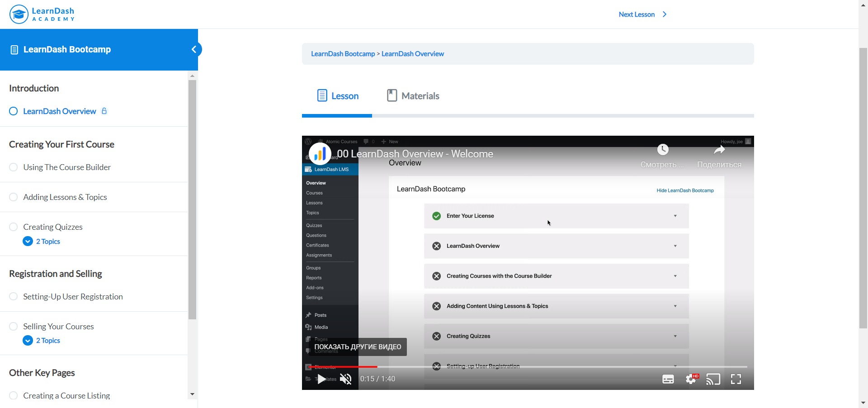The width and height of the screenshot is (868, 408).
Task: Click the ПОКАЗАТЬ ДРУГИЕ ВИДЕО button
Action: 358,347
